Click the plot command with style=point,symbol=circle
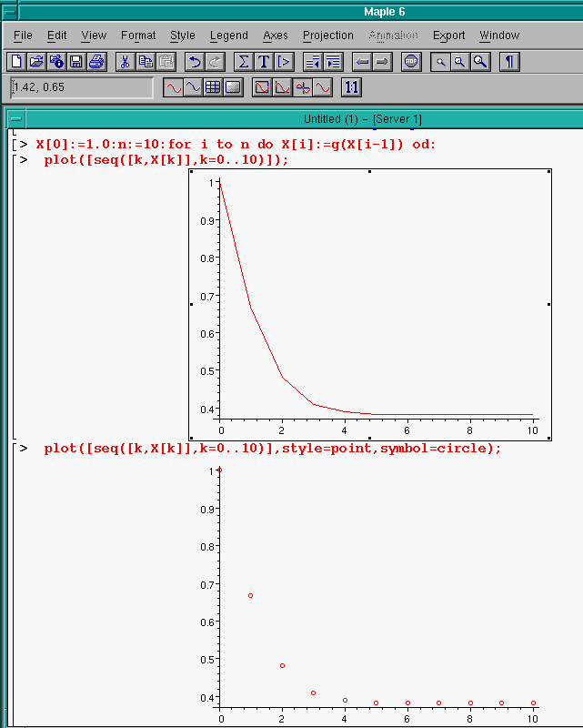 coord(272,449)
